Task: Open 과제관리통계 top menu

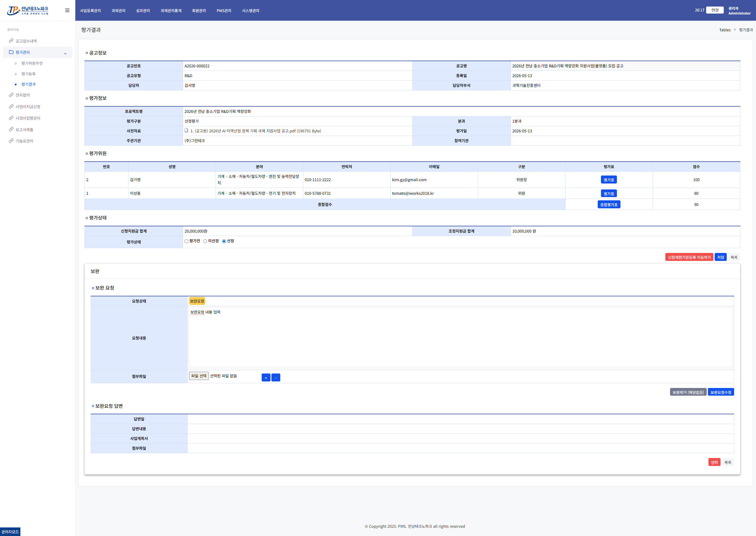Action: pos(171,11)
